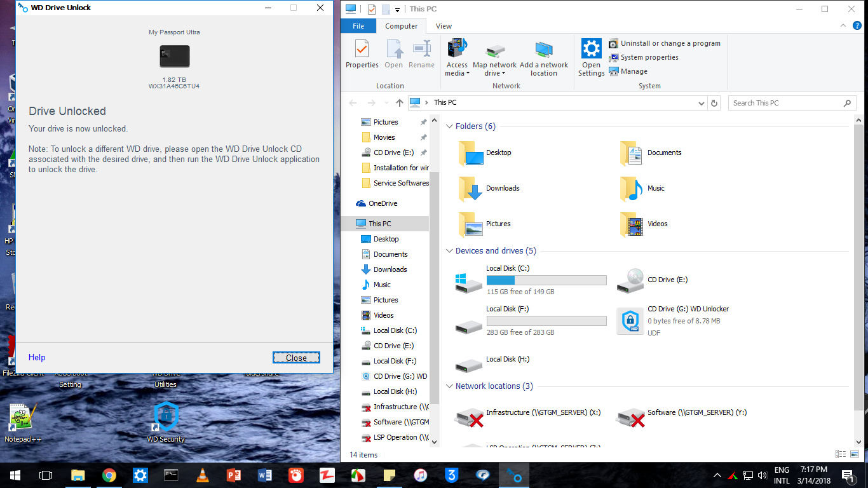Open the Access media menu in the ribbon
The image size is (868, 488).
[457, 57]
